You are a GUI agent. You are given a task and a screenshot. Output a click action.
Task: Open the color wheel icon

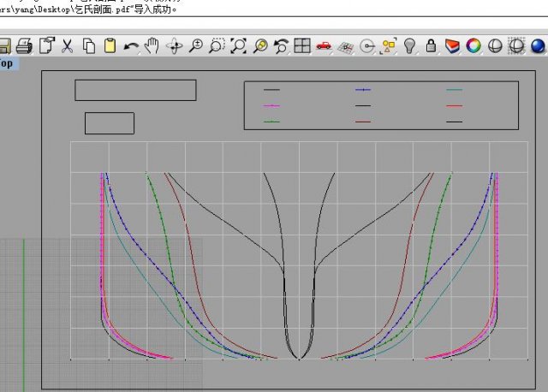point(474,46)
